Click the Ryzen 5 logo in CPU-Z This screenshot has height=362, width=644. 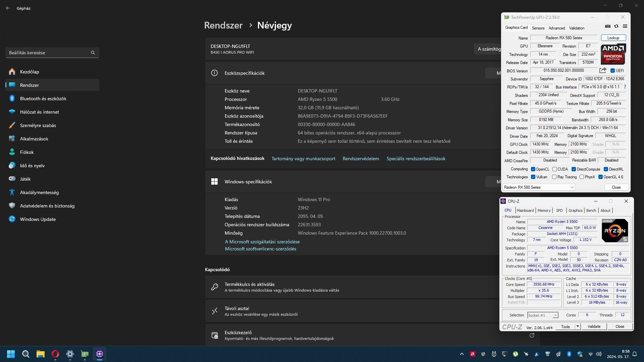click(615, 231)
